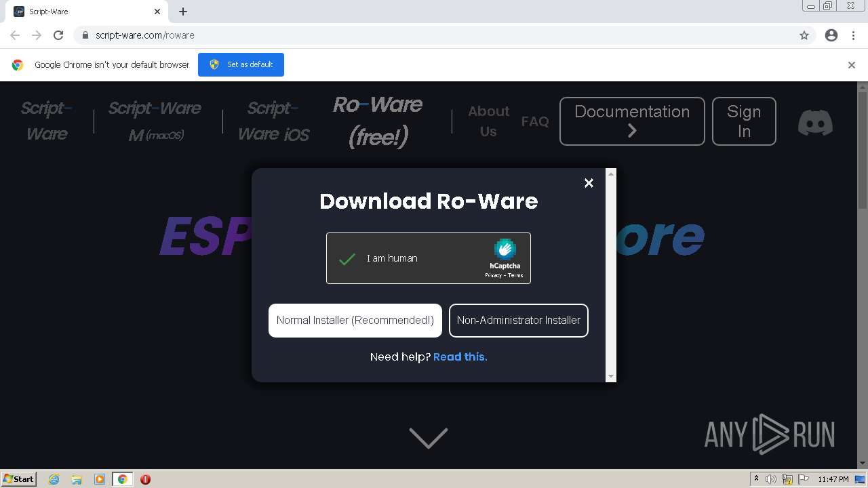Click the browser back arrow

[x=15, y=35]
